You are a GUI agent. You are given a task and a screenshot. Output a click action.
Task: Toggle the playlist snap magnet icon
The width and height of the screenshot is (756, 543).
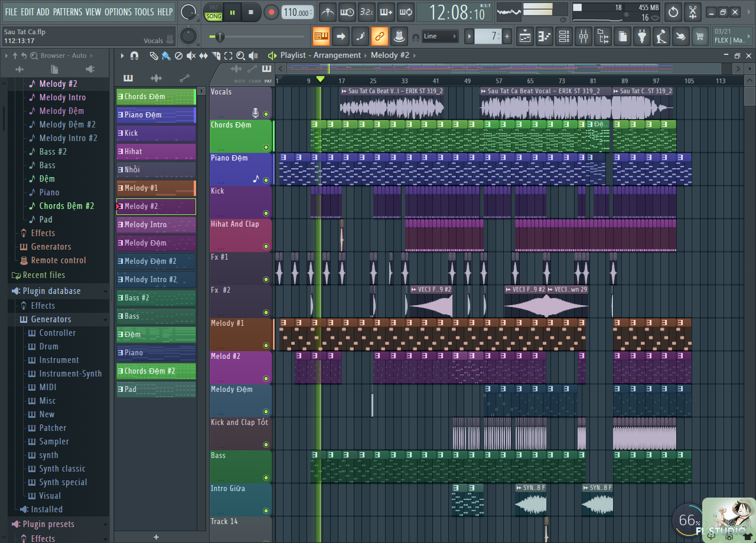point(134,55)
